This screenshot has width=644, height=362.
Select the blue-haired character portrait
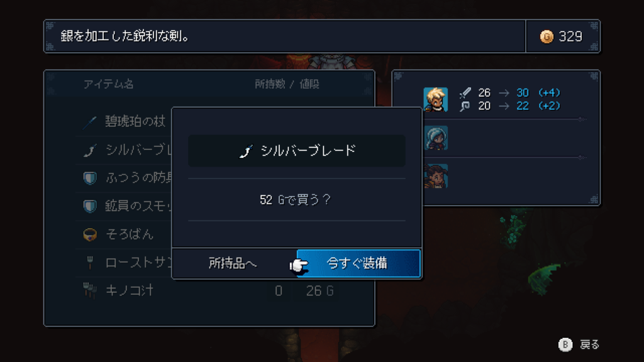(435, 138)
